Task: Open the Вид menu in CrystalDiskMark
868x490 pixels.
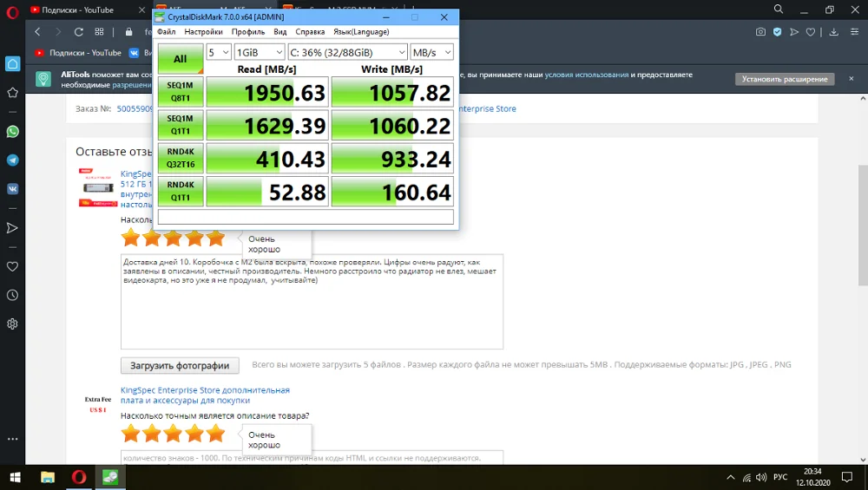Action: point(280,32)
